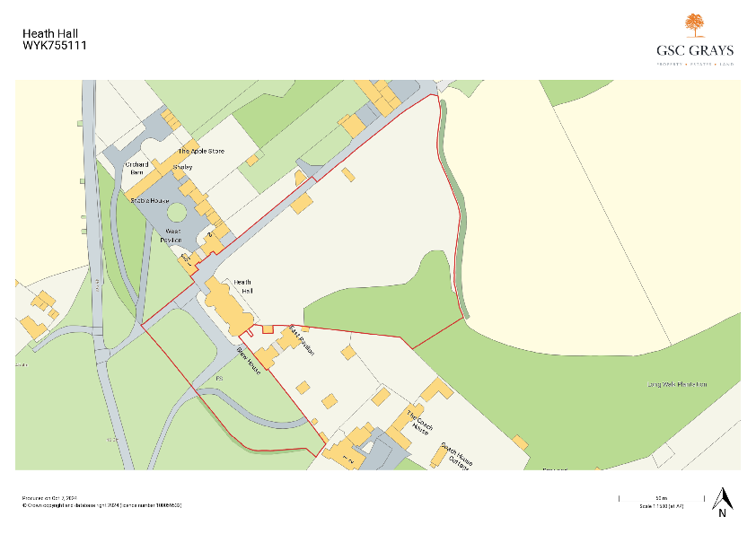Screen dimensions: 756x534
Task: Click the Stew House label
Action: click(x=249, y=361)
